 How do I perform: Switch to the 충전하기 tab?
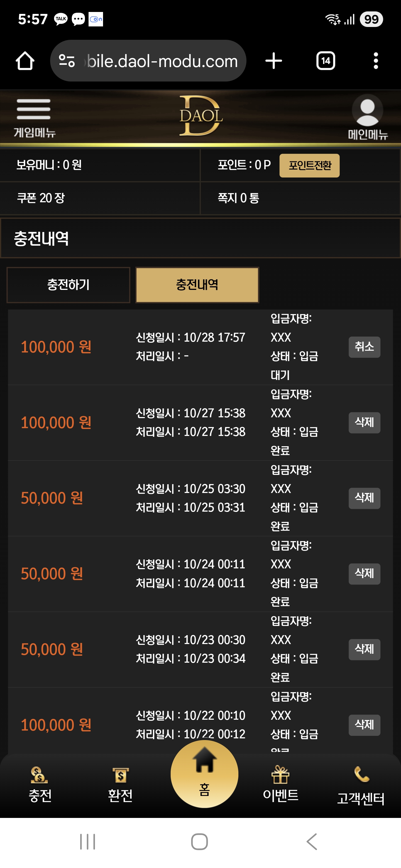(x=69, y=285)
